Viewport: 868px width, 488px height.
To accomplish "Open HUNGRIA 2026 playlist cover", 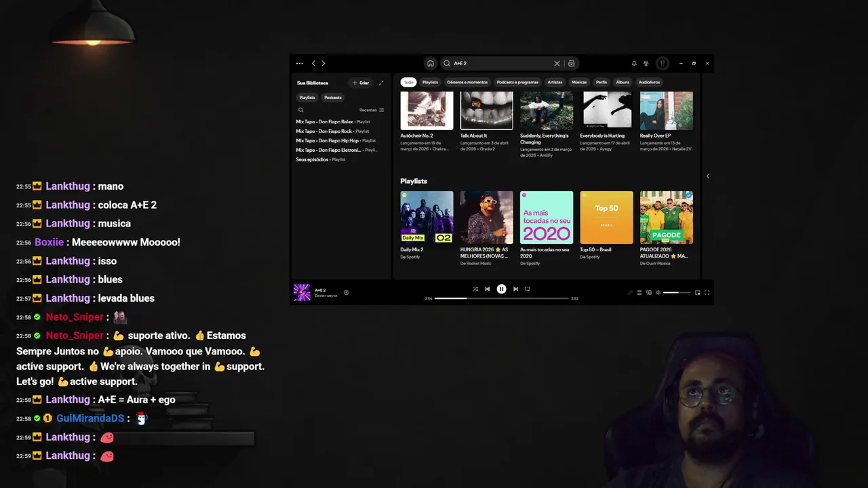I will pyautogui.click(x=487, y=218).
